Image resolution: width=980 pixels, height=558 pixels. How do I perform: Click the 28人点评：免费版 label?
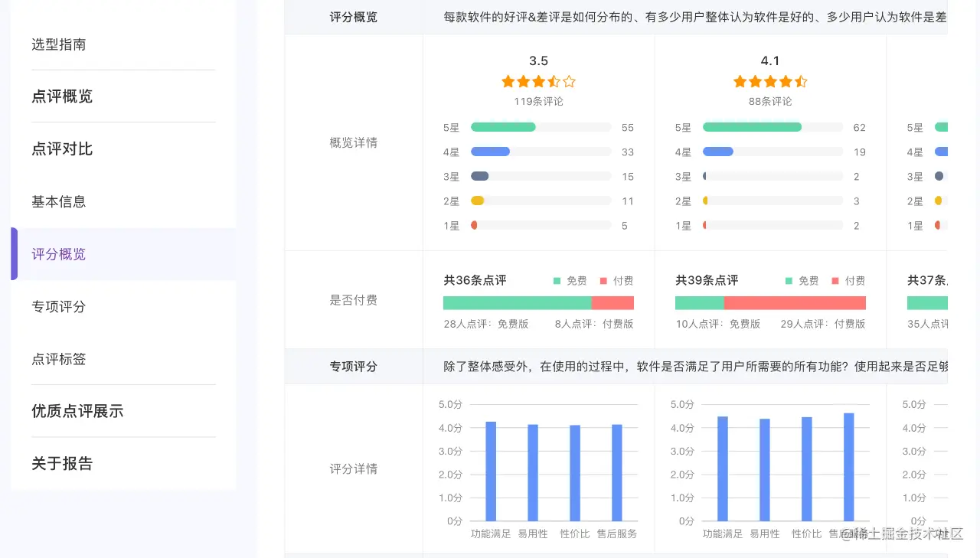486,324
